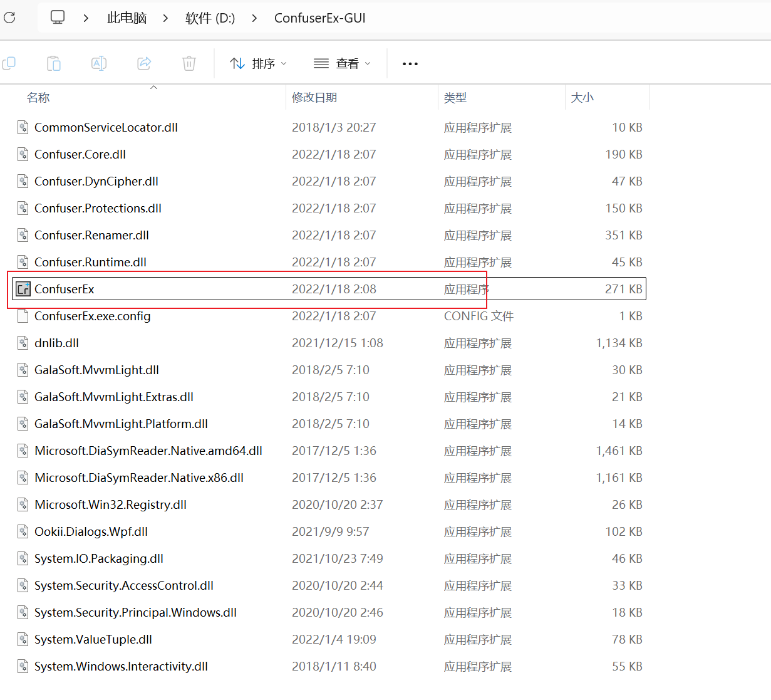Sort by the 名称 column header
Image resolution: width=771 pixels, height=700 pixels.
coord(38,98)
